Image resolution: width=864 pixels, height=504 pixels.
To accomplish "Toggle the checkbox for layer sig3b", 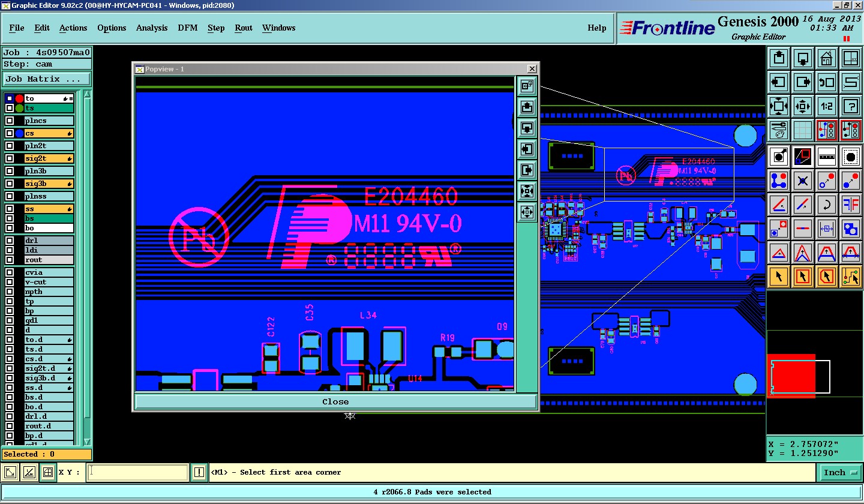I will tap(9, 184).
